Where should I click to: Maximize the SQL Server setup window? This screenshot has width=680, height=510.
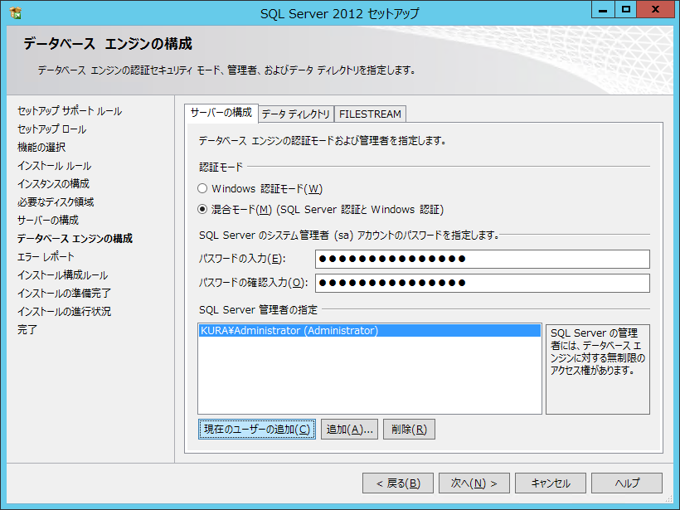[x=625, y=10]
